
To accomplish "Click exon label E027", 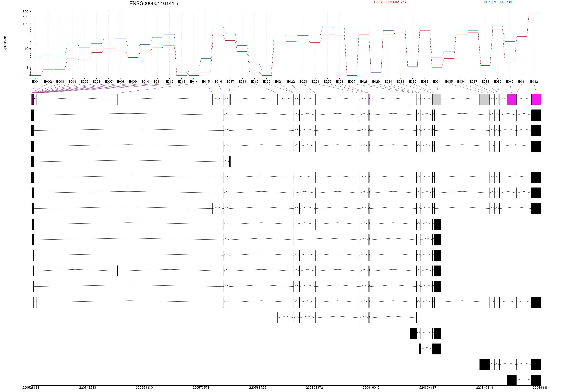I will click(352, 82).
